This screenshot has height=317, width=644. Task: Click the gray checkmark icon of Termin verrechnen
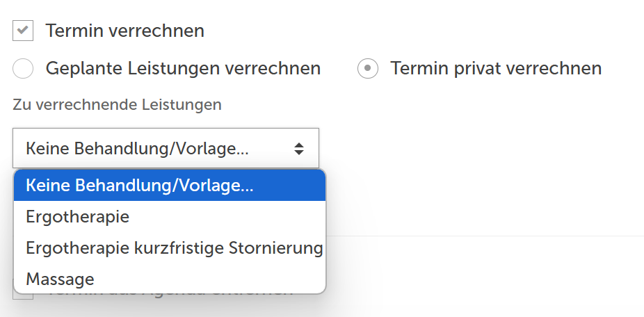23,30
